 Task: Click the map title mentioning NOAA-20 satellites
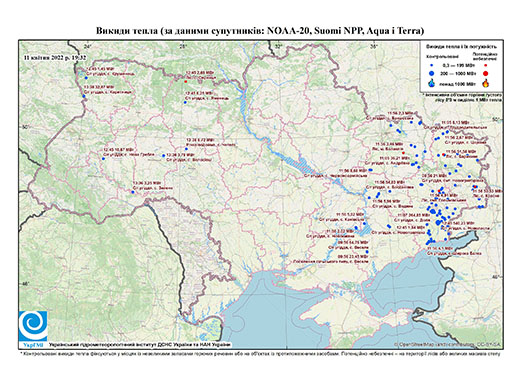click(x=260, y=31)
